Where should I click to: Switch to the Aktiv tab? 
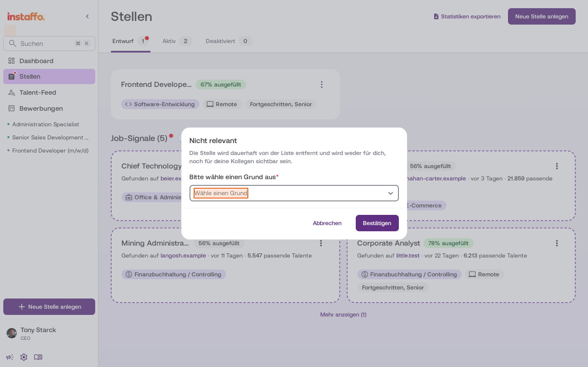tap(177, 41)
